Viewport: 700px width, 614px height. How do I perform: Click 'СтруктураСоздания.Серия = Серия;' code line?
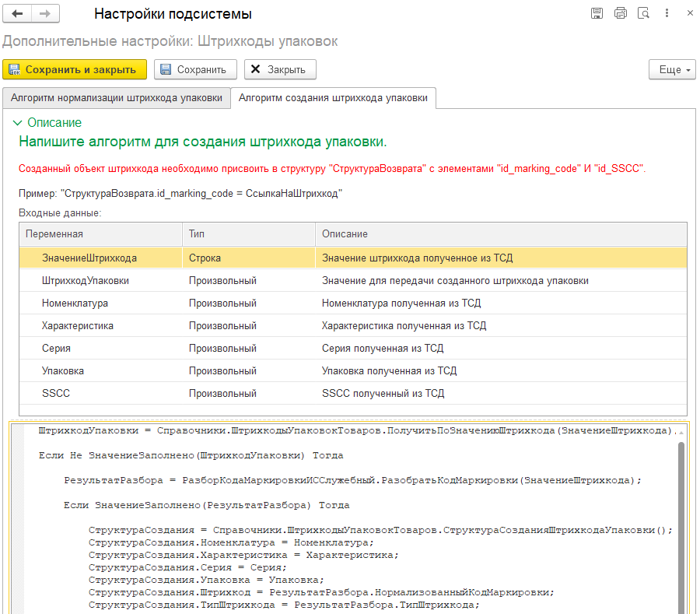187,567
